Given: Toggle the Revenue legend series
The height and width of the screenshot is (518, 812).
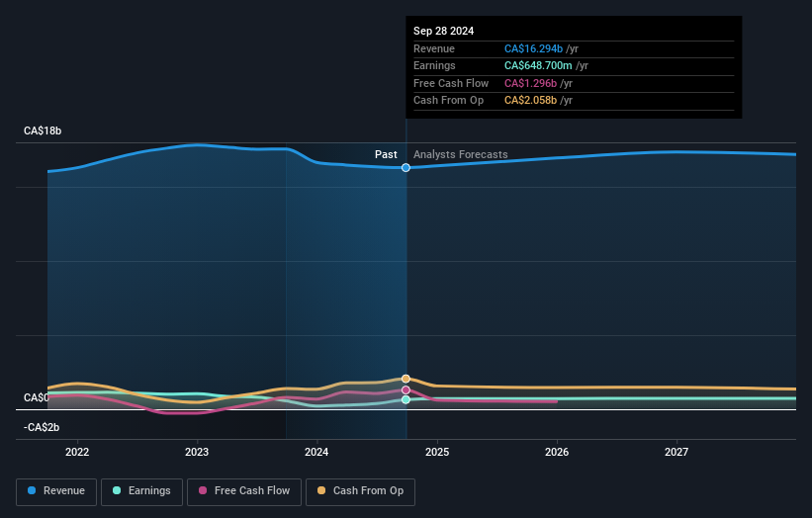Looking at the screenshot, I should (56, 491).
